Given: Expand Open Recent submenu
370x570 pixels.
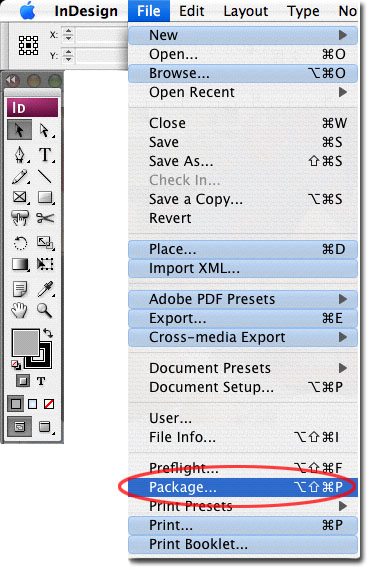Looking at the screenshot, I should click(243, 92).
